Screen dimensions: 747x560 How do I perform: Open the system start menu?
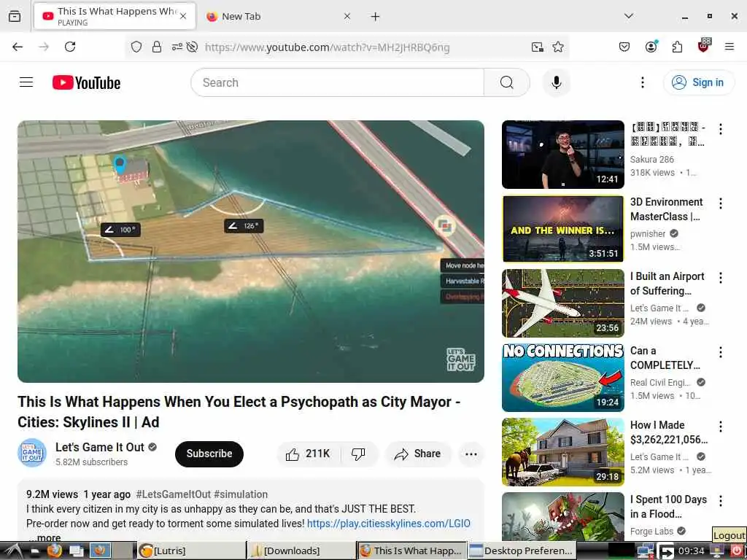pyautogui.click(x=13, y=551)
